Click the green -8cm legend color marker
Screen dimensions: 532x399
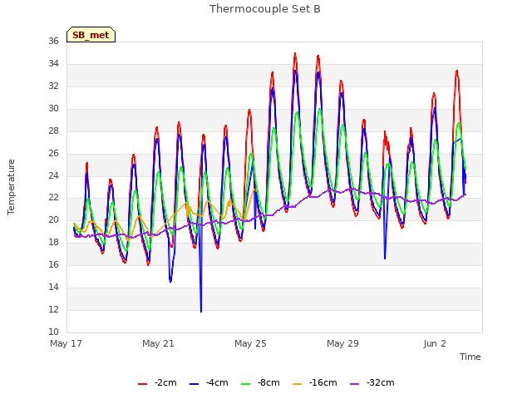[246, 384]
